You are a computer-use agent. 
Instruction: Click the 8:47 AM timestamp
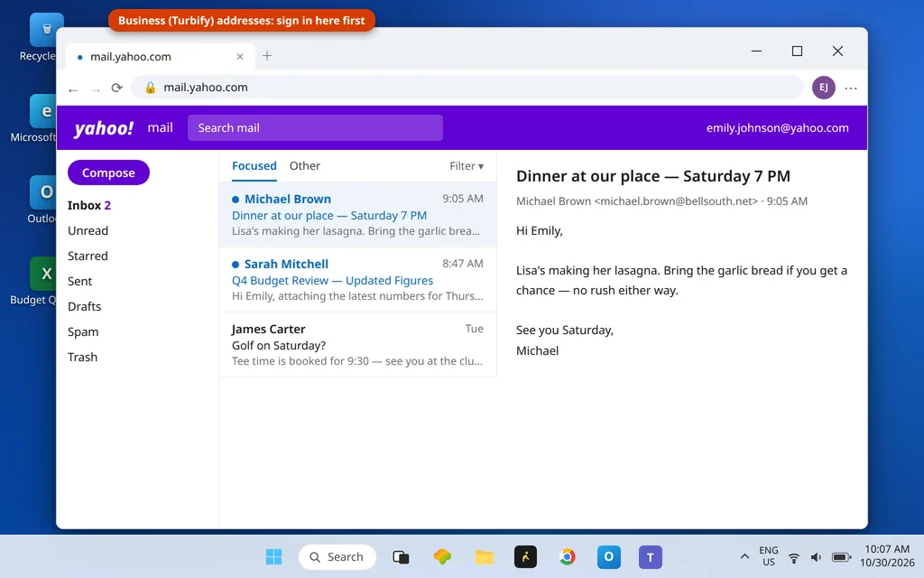click(463, 264)
